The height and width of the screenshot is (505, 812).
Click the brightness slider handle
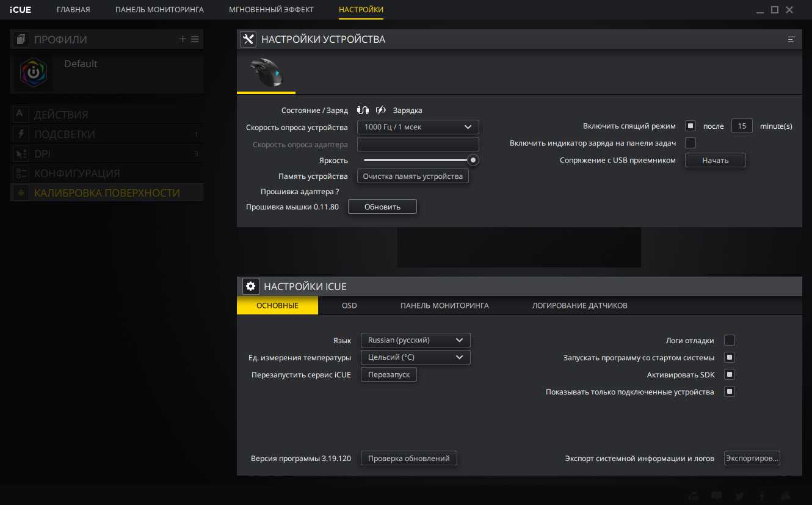(x=473, y=160)
